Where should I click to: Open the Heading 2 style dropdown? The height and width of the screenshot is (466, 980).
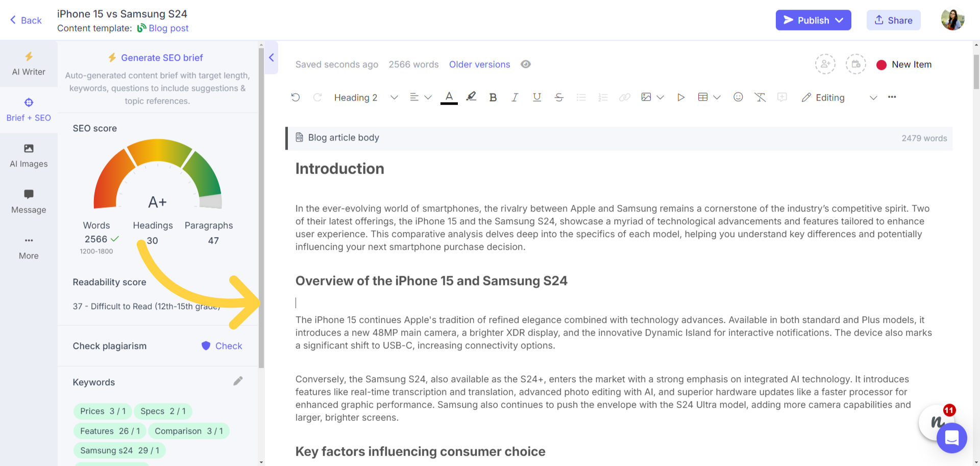click(365, 97)
